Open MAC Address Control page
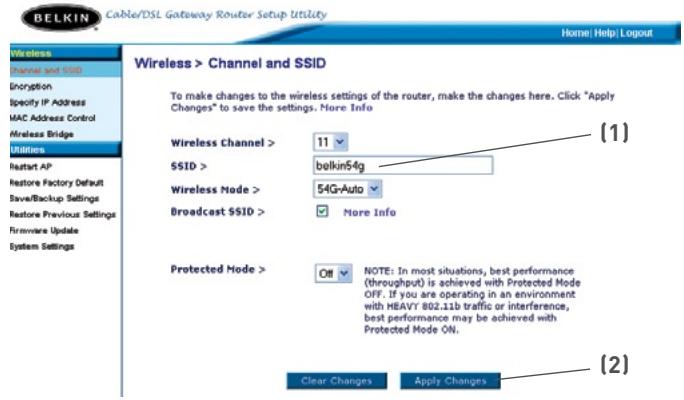The width and height of the screenshot is (684, 400). coord(52,118)
